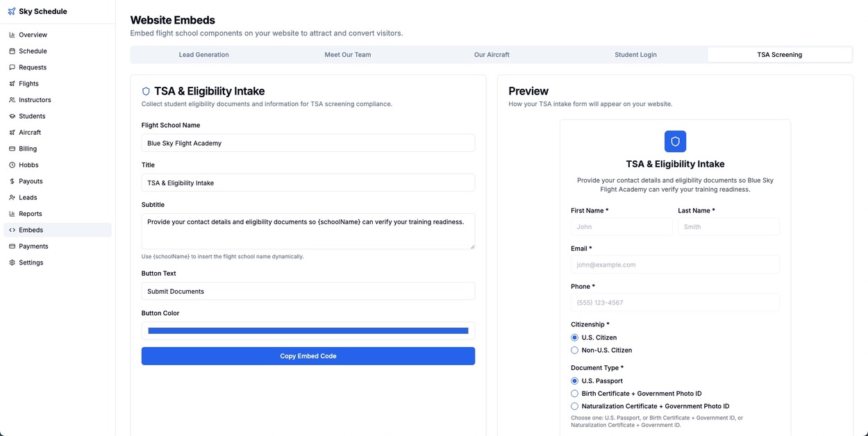Click the Flight School Name input field

308,143
